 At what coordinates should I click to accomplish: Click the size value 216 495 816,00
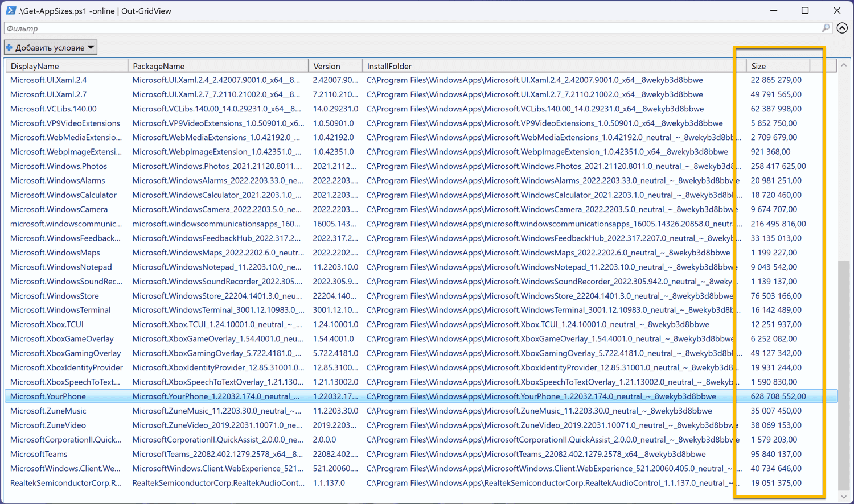[x=778, y=224]
